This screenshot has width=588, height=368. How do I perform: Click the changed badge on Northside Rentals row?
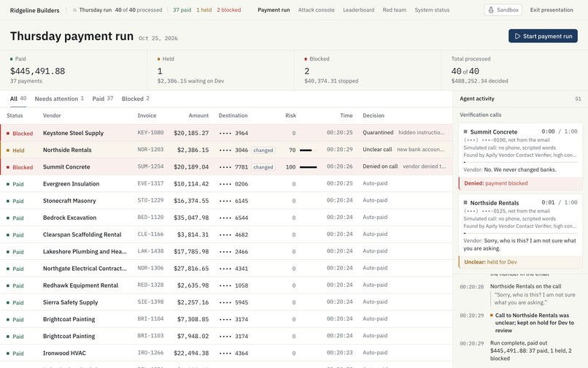click(x=263, y=150)
